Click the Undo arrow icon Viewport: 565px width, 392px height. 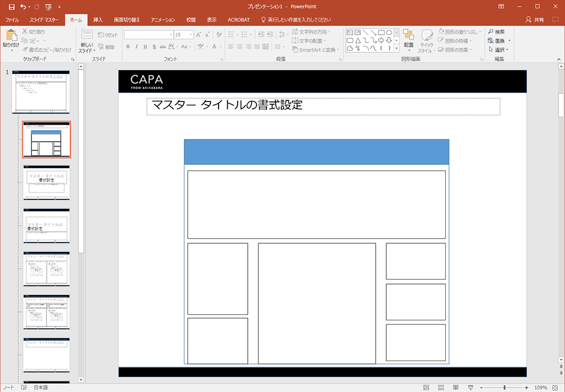(x=23, y=7)
